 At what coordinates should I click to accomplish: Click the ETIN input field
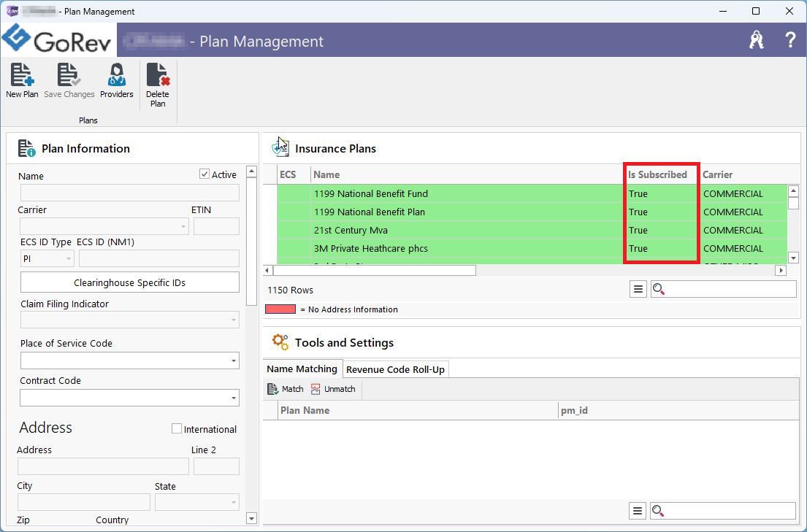(x=216, y=226)
